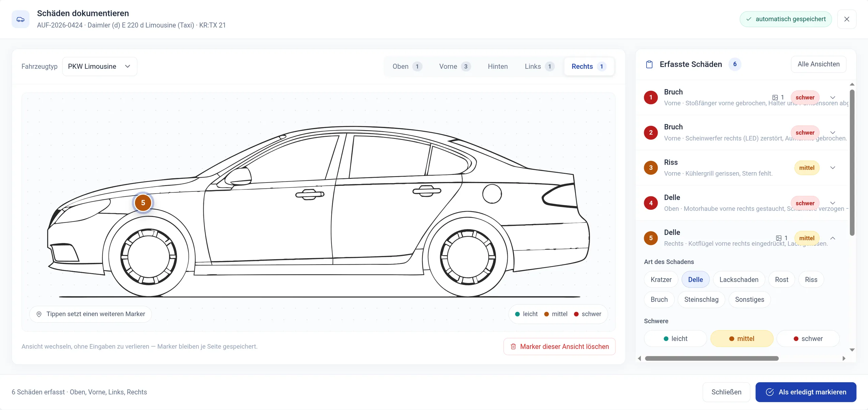Set severity to schwer
This screenshot has height=410, width=868.
pyautogui.click(x=808, y=339)
